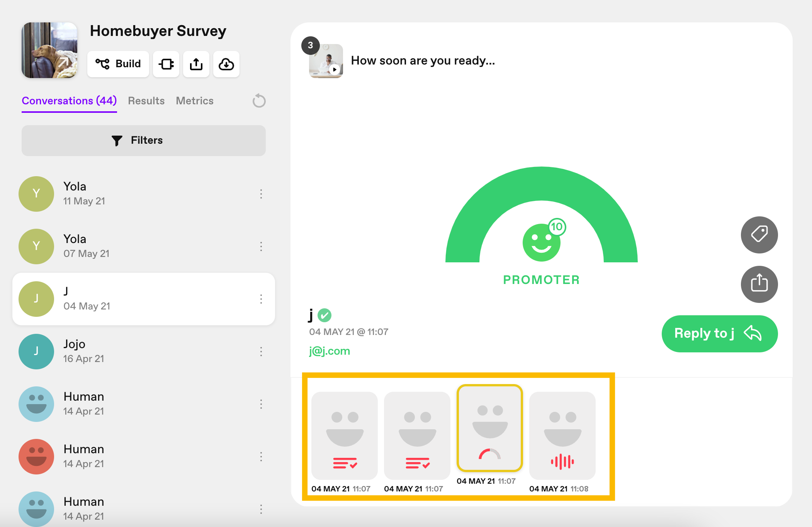Click the score 10 badge

point(557,227)
